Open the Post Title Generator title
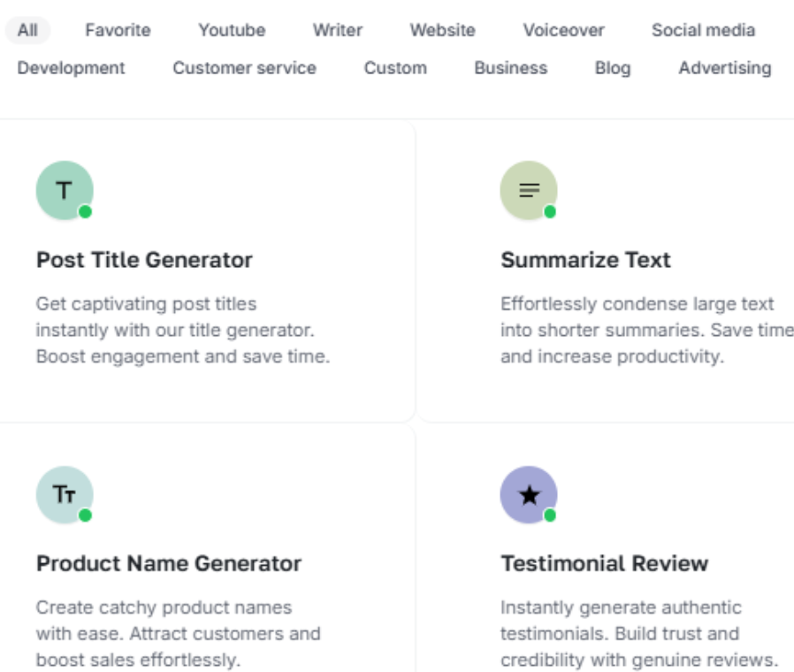Viewport: 794px width, 672px height. click(x=144, y=260)
